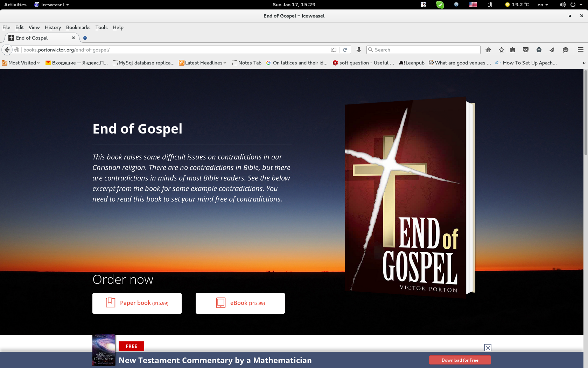The image size is (588, 368).
Task: Close the bottom promo banner X
Action: click(488, 348)
